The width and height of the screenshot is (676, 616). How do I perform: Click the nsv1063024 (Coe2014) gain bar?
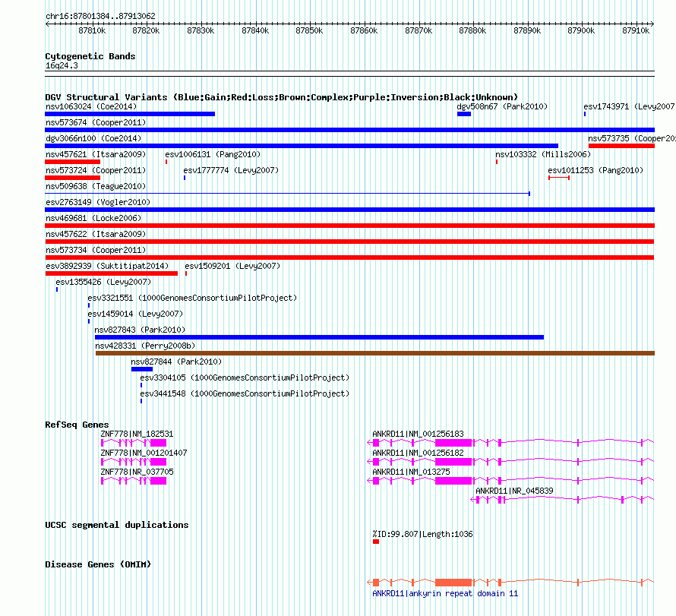[130, 114]
